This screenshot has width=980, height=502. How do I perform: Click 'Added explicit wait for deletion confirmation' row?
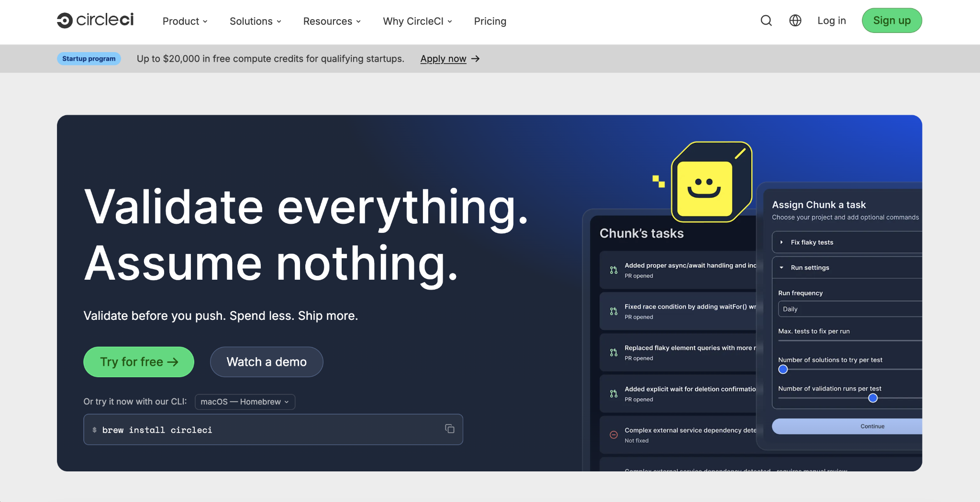pyautogui.click(x=678, y=393)
